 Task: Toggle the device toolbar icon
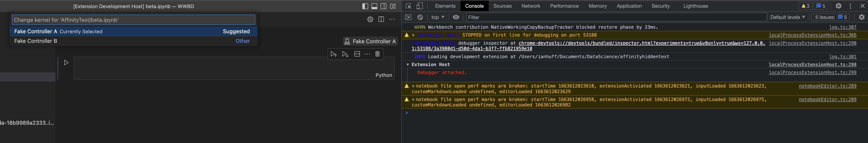pos(420,6)
